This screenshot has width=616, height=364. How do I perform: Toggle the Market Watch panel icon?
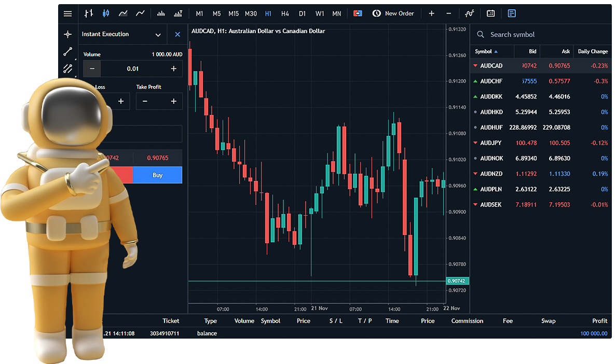512,13
